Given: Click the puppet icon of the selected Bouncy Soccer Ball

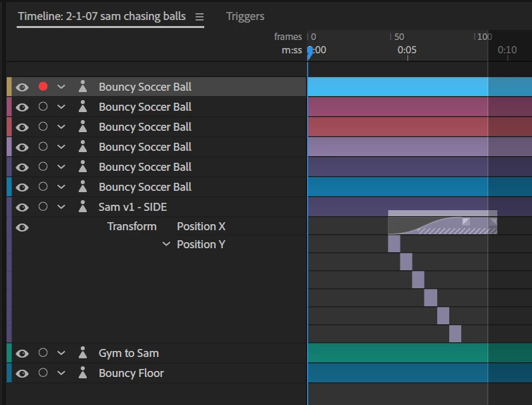Looking at the screenshot, I should 83,87.
